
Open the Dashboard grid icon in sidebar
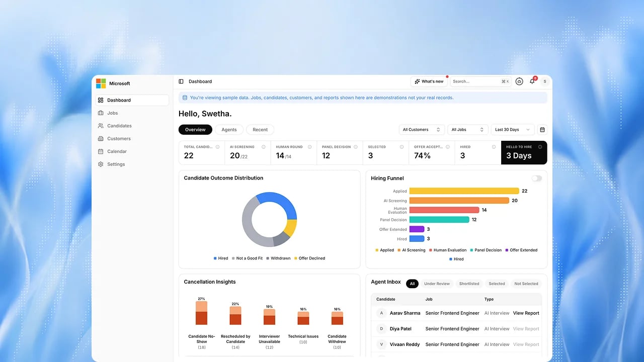(101, 100)
